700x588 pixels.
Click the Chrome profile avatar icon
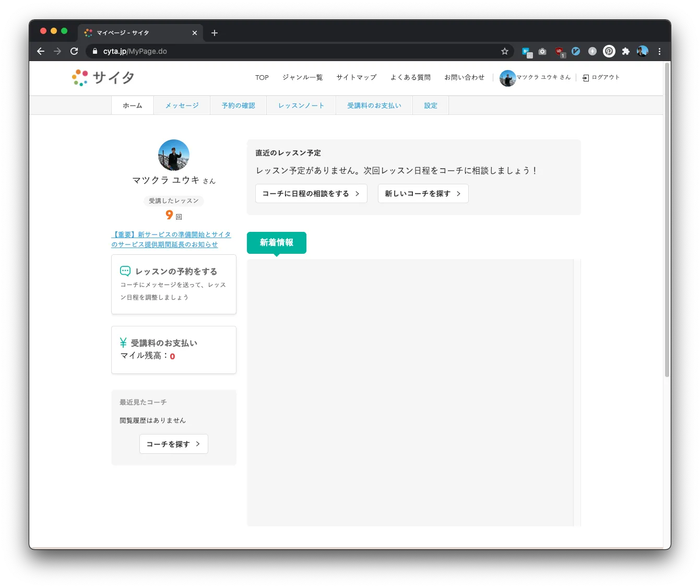(x=642, y=51)
